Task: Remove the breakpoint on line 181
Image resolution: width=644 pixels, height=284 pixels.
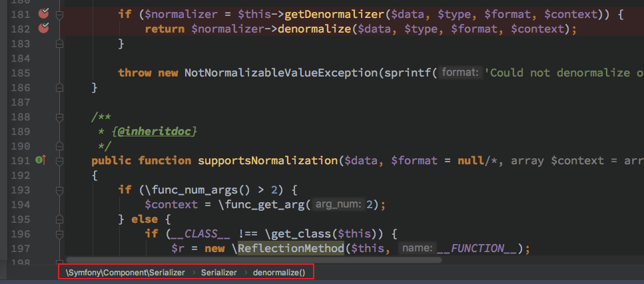Action: coord(44,13)
